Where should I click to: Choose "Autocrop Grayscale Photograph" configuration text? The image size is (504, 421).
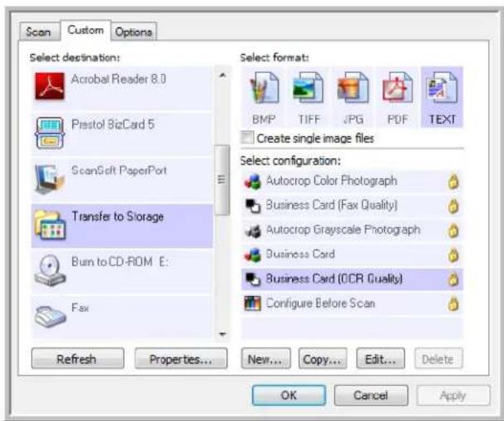[x=343, y=230]
